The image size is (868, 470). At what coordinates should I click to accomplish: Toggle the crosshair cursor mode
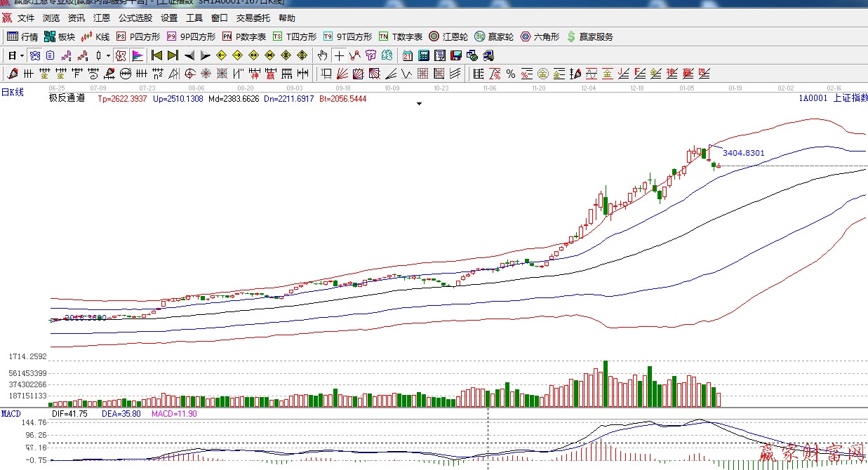339,55
